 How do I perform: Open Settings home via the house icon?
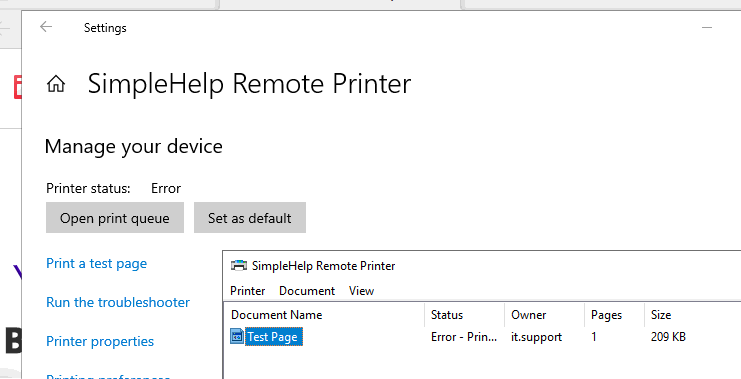[x=56, y=84]
